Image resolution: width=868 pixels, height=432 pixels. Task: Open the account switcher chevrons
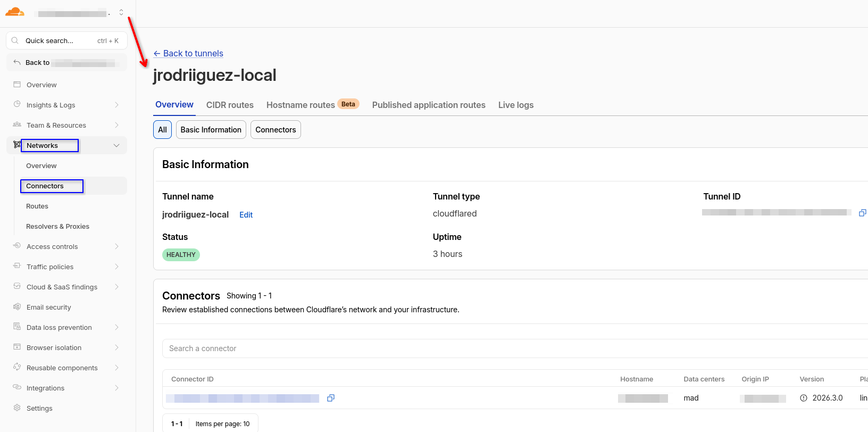point(121,12)
